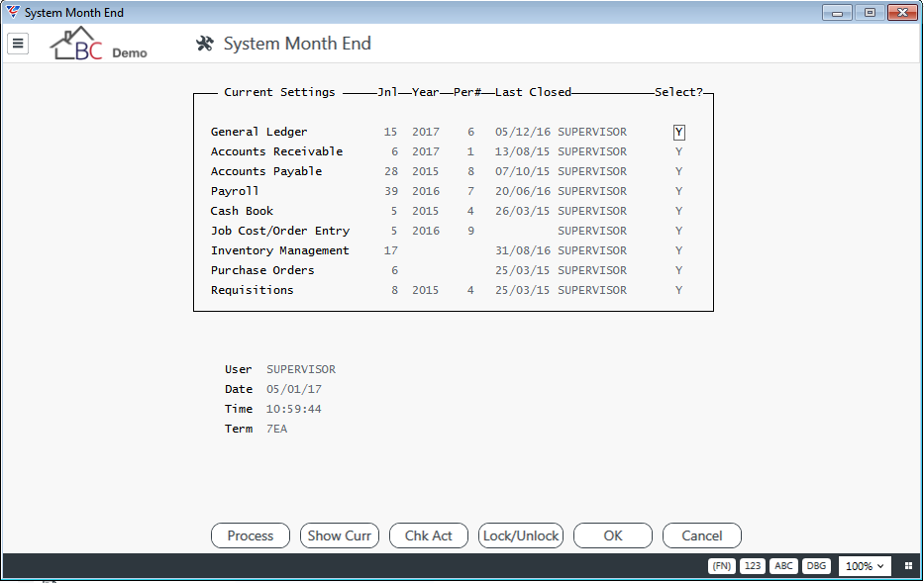The height and width of the screenshot is (583, 924).
Task: Click the Payroll journal number 39
Action: pos(391,191)
